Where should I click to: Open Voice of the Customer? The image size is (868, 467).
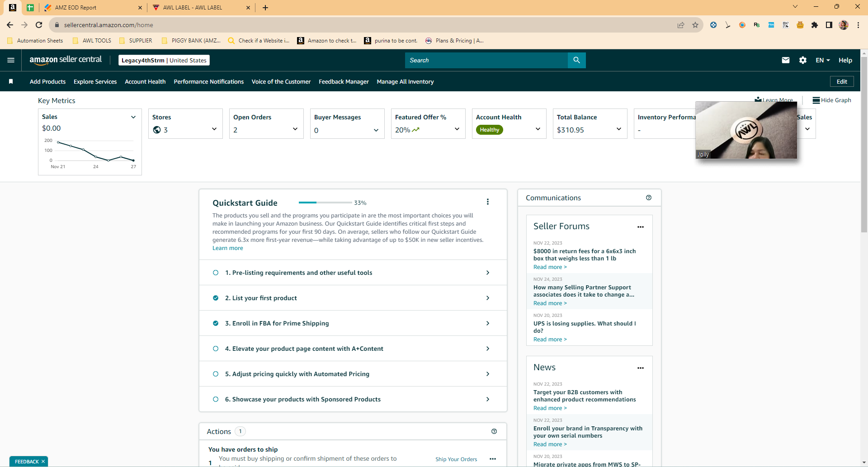pos(281,81)
